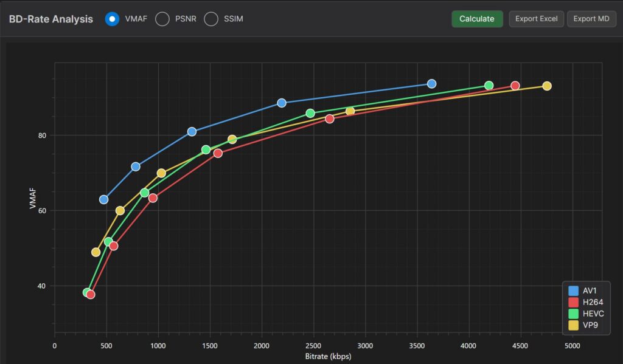Image resolution: width=623 pixels, height=364 pixels.
Task: Toggle the HEVC series in the legend
Action: click(x=586, y=314)
